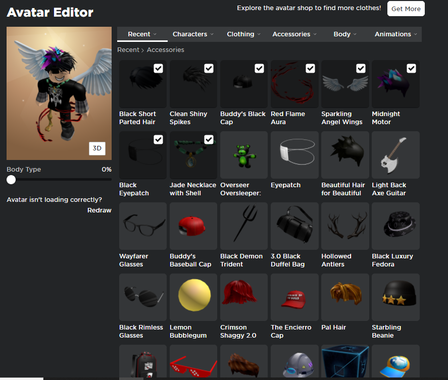Screen dimensions: 448x380
Task: Select the brown wavy hair item in bottom row
Action: pos(244,362)
